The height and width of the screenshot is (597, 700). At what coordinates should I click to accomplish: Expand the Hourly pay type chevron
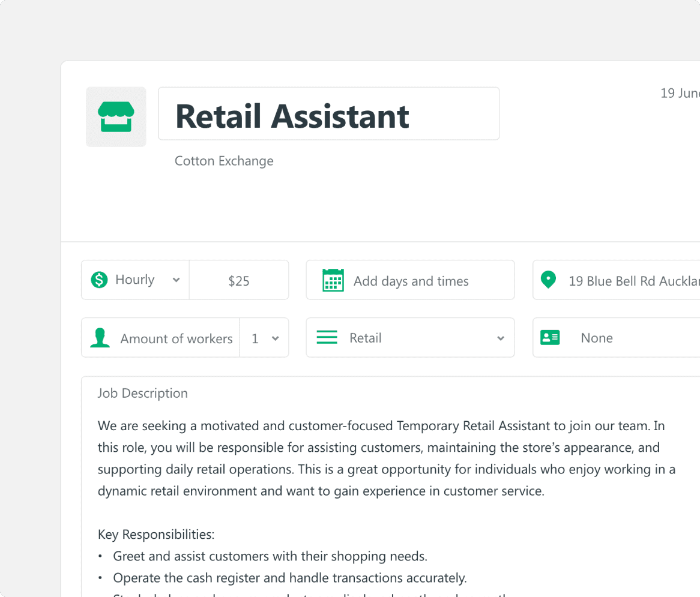[176, 280]
